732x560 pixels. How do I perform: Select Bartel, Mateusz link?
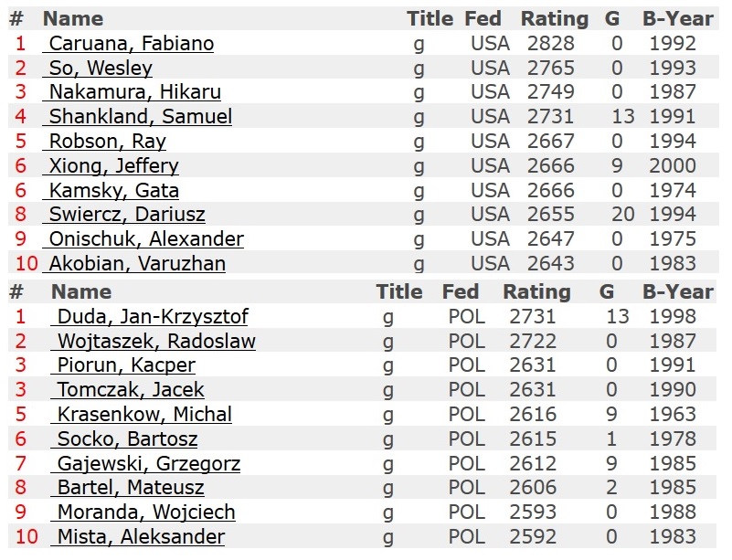(127, 488)
